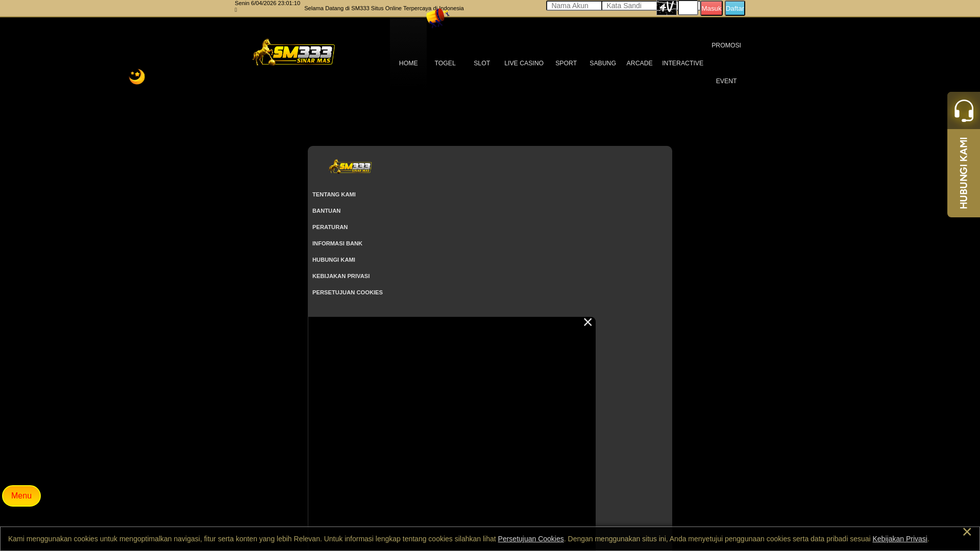Click the crescent moon night-mode icon
980x551 pixels.
[x=137, y=77]
